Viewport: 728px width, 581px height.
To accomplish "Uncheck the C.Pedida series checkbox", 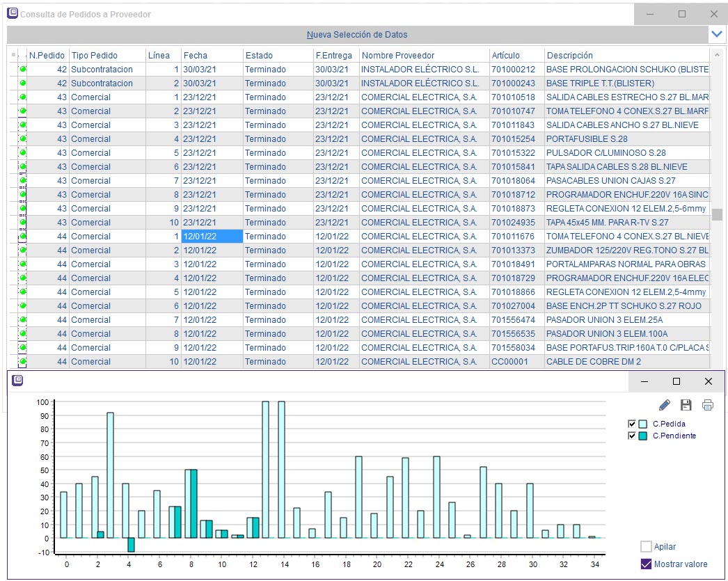I will pos(632,424).
